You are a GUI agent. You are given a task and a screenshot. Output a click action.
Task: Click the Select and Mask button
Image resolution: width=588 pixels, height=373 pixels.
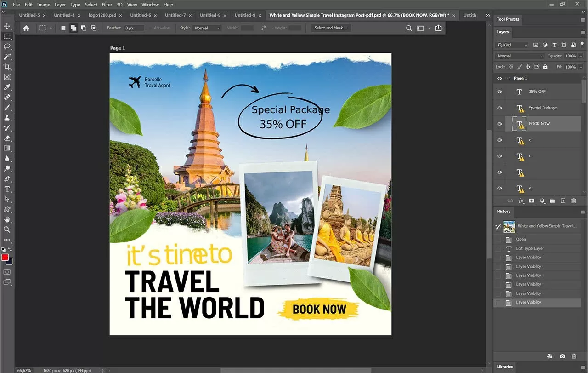[x=330, y=28]
